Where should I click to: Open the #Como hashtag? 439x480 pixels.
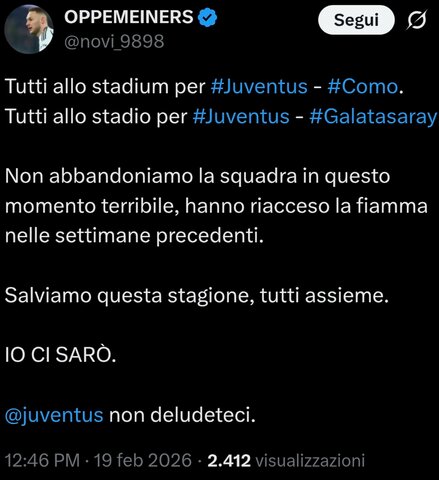363,87
